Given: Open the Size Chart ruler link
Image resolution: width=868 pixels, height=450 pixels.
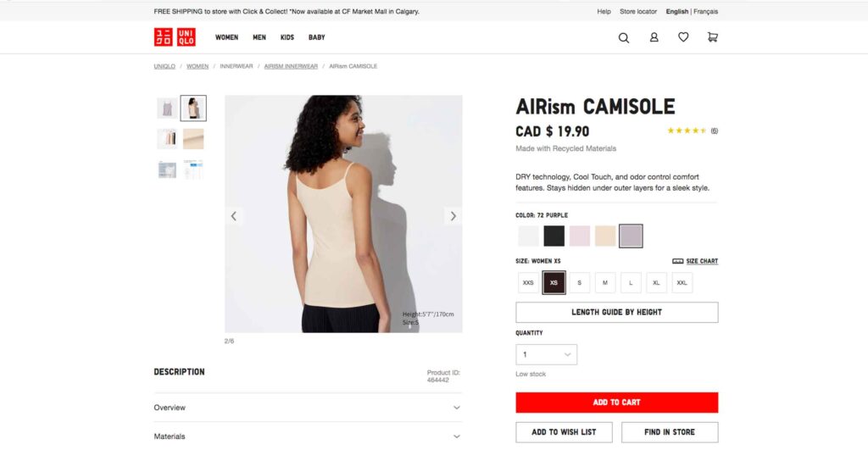Looking at the screenshot, I should 695,261.
